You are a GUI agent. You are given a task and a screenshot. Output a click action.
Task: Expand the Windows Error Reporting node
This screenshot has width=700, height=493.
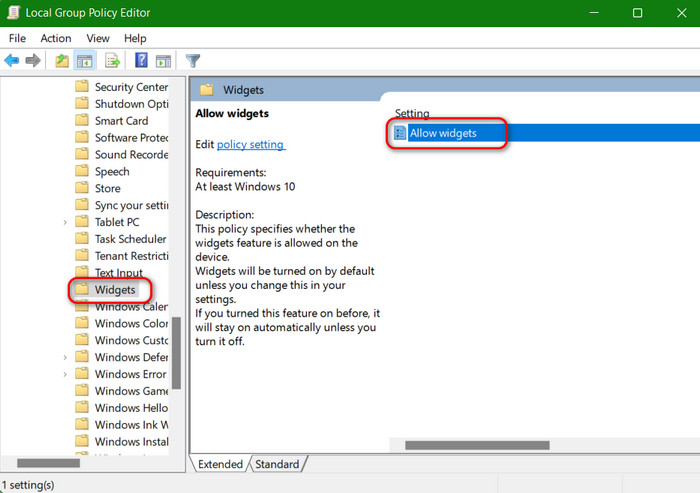(x=65, y=374)
